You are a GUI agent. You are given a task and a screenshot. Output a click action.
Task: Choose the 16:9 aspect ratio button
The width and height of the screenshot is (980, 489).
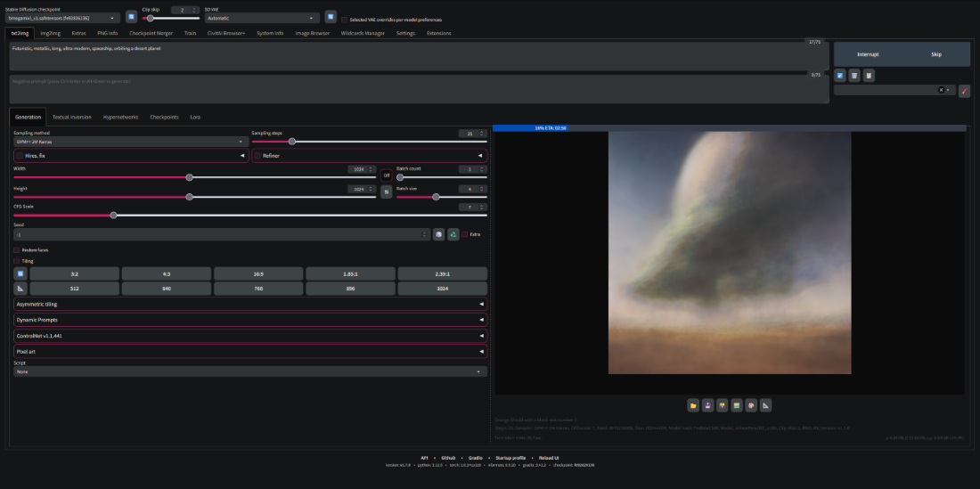[x=258, y=273]
